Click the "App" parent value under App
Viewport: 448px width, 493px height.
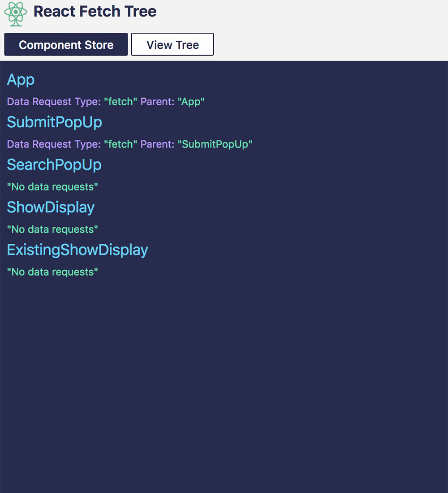[191, 102]
